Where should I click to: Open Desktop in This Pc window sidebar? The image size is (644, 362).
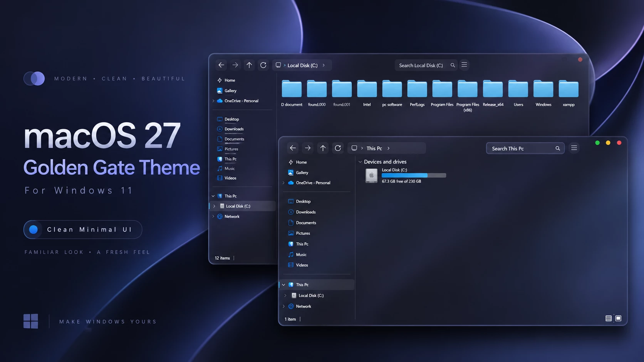point(299,202)
